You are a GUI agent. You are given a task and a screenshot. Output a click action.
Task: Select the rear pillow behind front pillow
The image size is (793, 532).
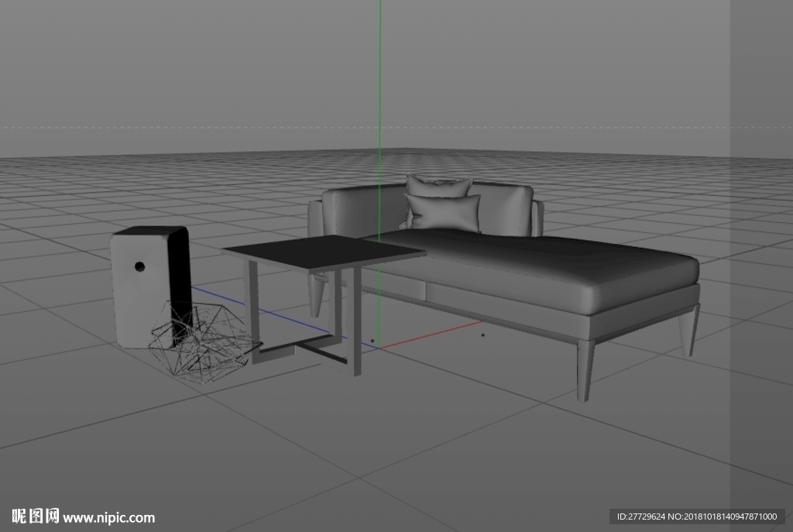439,187
